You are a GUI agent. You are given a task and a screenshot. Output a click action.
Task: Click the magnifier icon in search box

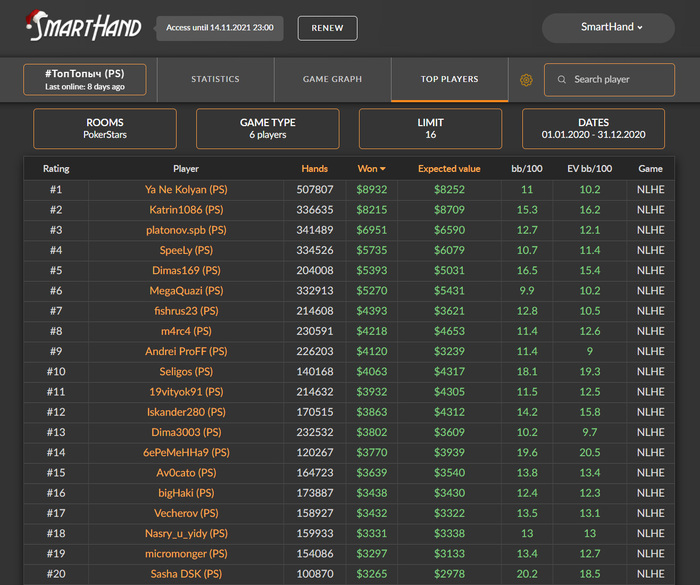tap(562, 79)
